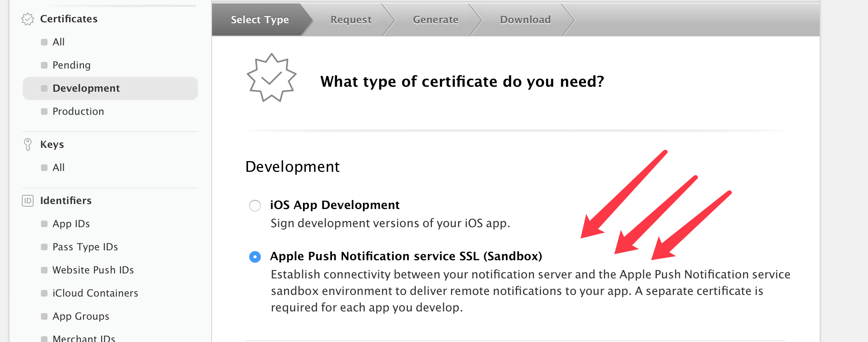The image size is (868, 342).
Task: Click the large certificate badge icon
Action: point(271,78)
